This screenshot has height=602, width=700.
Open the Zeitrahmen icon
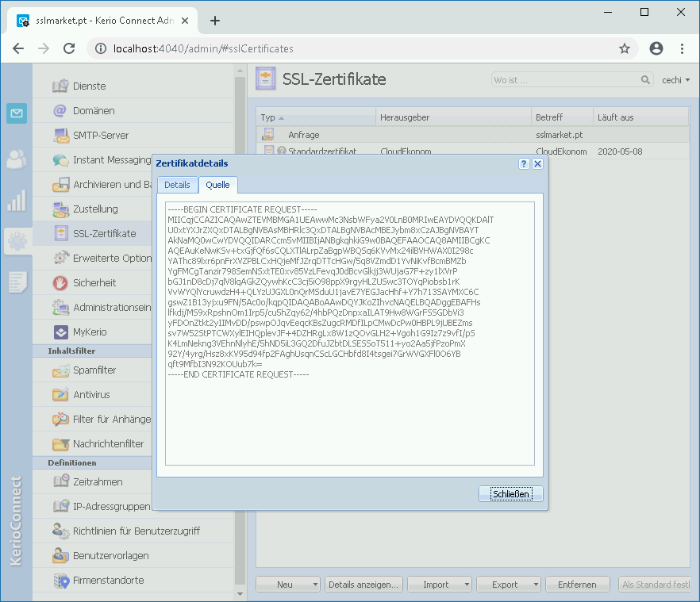[x=60, y=481]
